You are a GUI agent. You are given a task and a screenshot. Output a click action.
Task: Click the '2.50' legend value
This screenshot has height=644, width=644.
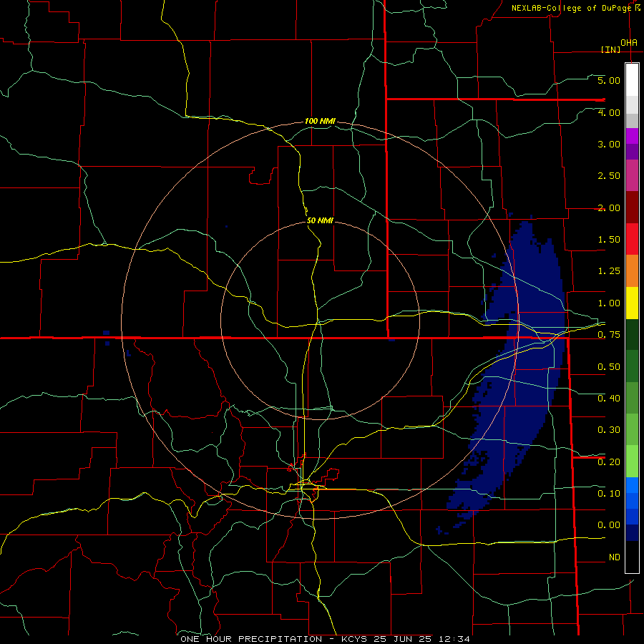click(x=609, y=176)
